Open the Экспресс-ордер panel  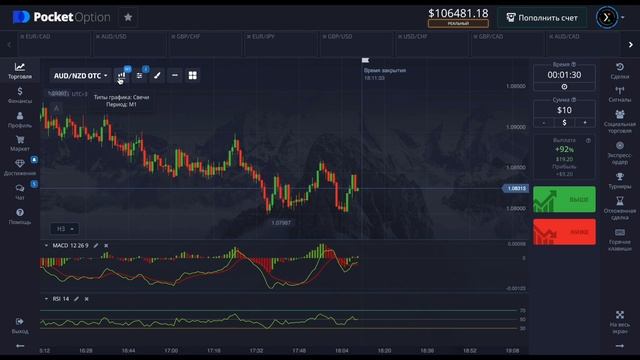point(620,153)
